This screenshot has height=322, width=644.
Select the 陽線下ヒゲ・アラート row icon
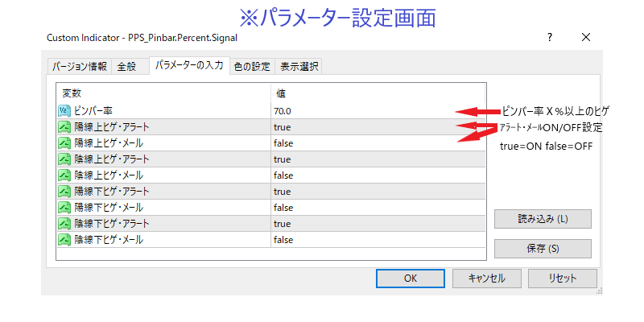coord(64,192)
